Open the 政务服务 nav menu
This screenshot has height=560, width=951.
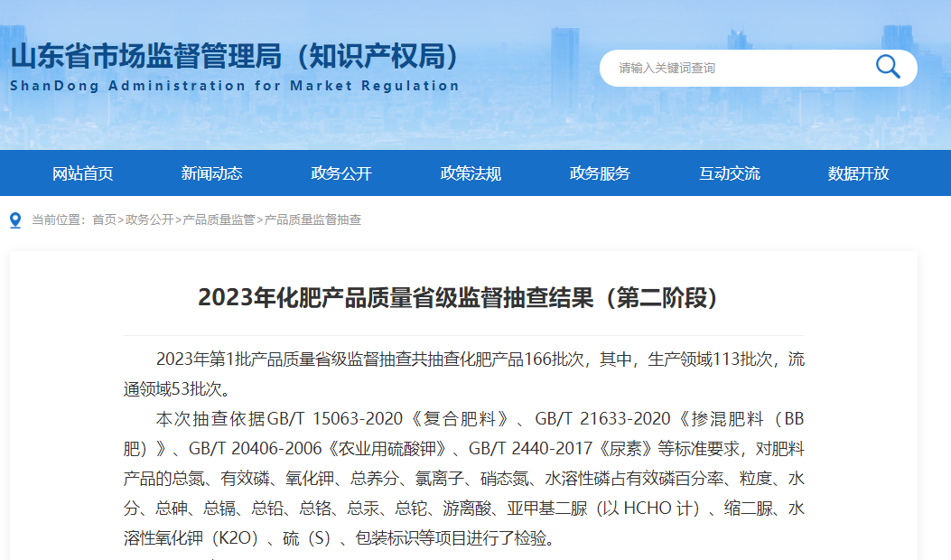(x=600, y=173)
